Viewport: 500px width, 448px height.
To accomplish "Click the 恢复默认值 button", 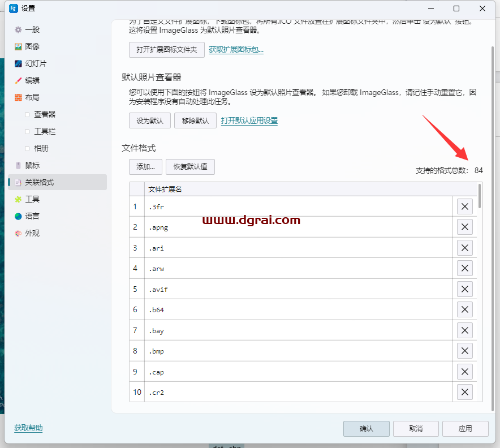I will click(191, 167).
